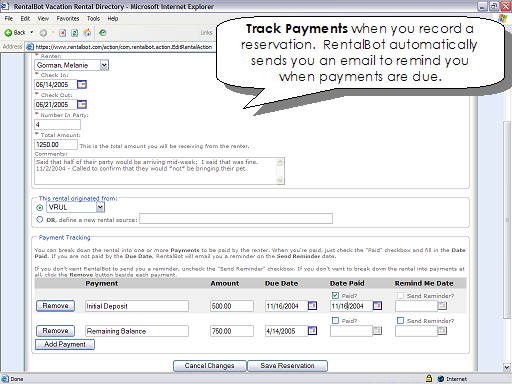The image size is (512, 384).
Task: Click the Back navigation arrow icon
Action: pos(8,33)
